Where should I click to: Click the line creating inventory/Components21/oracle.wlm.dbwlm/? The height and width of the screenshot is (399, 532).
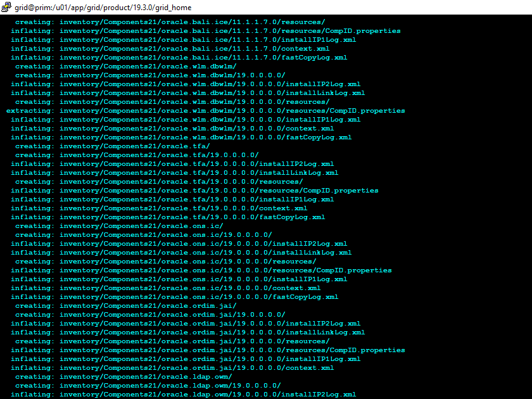pyautogui.click(x=126, y=66)
